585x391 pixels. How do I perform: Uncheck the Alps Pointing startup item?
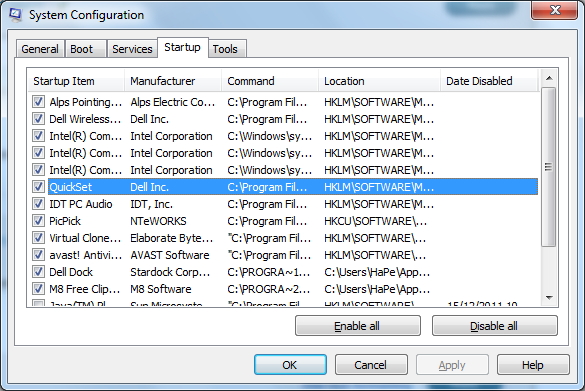pos(38,101)
